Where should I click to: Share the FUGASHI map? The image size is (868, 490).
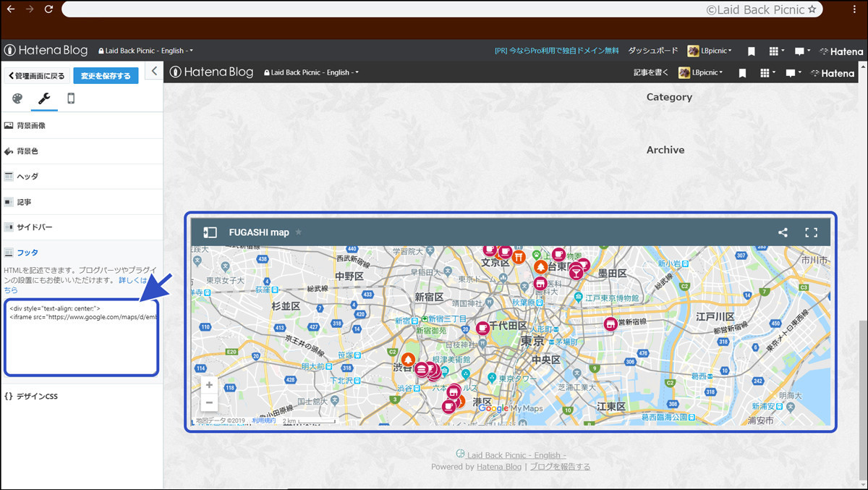(783, 232)
